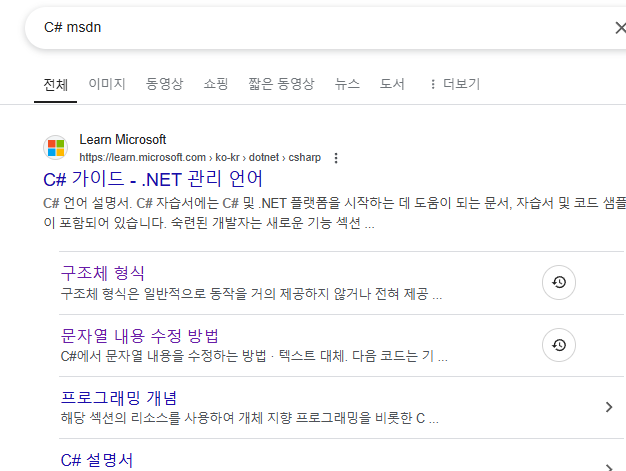Select the 전체 tab
Viewport: 626px width, 471px height.
[x=55, y=84]
